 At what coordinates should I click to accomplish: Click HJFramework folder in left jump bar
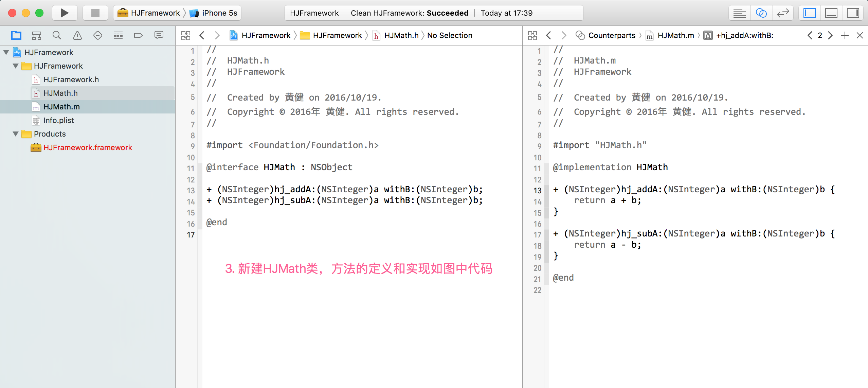point(331,35)
